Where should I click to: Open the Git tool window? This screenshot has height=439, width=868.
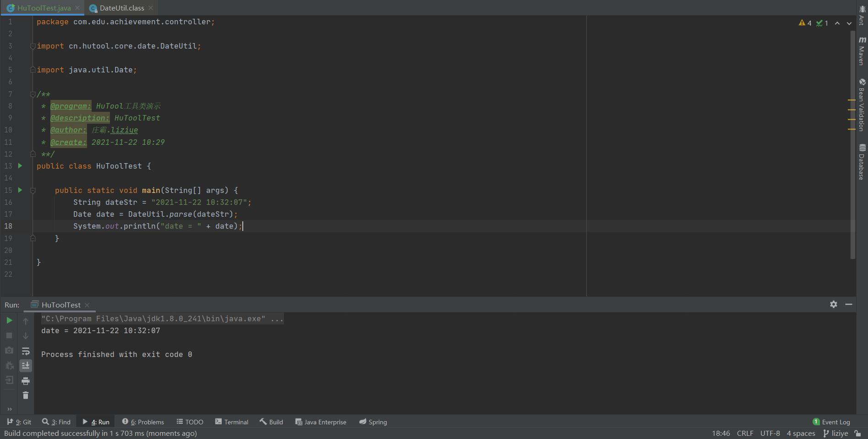[19, 422]
